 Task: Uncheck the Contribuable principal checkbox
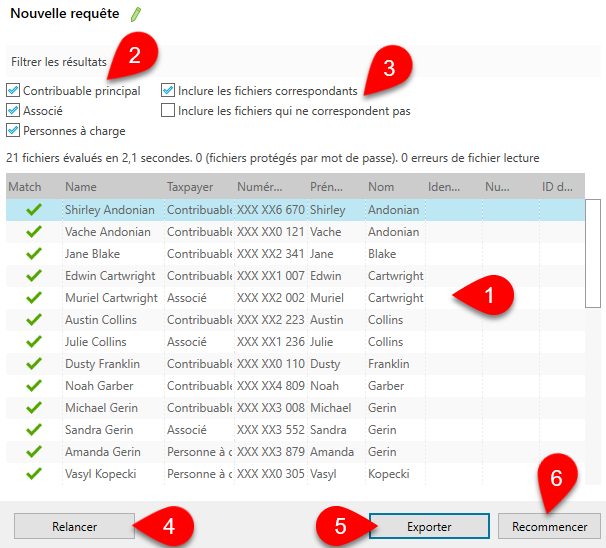(13, 90)
